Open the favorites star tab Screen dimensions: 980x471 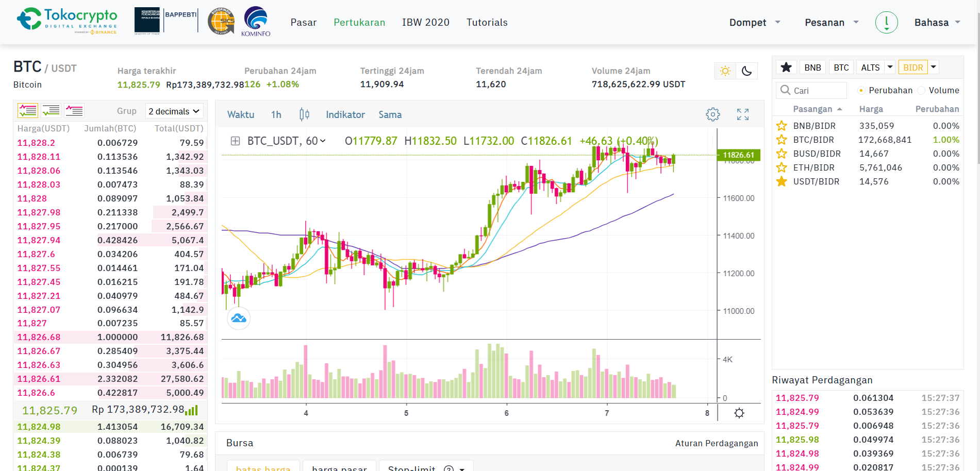(786, 68)
